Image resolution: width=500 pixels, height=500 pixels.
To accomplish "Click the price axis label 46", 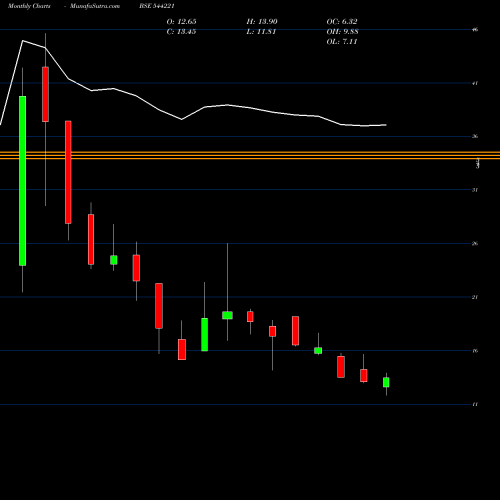I will click(475, 30).
